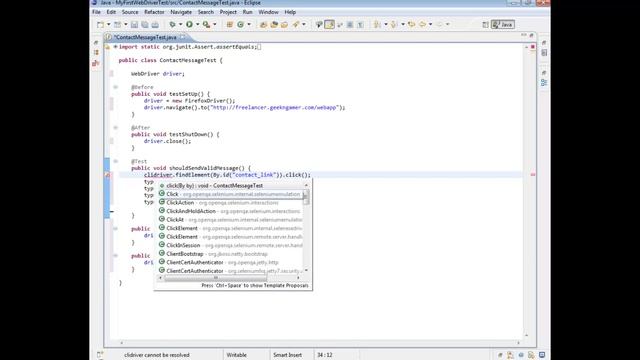
Task: Open the Source menu
Action: click(x=130, y=12)
